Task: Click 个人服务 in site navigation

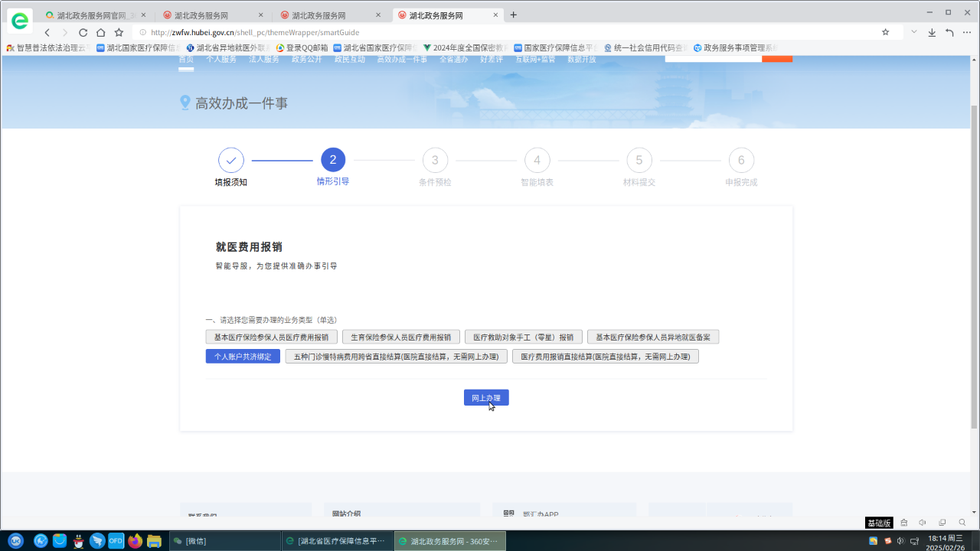Action: point(220,59)
